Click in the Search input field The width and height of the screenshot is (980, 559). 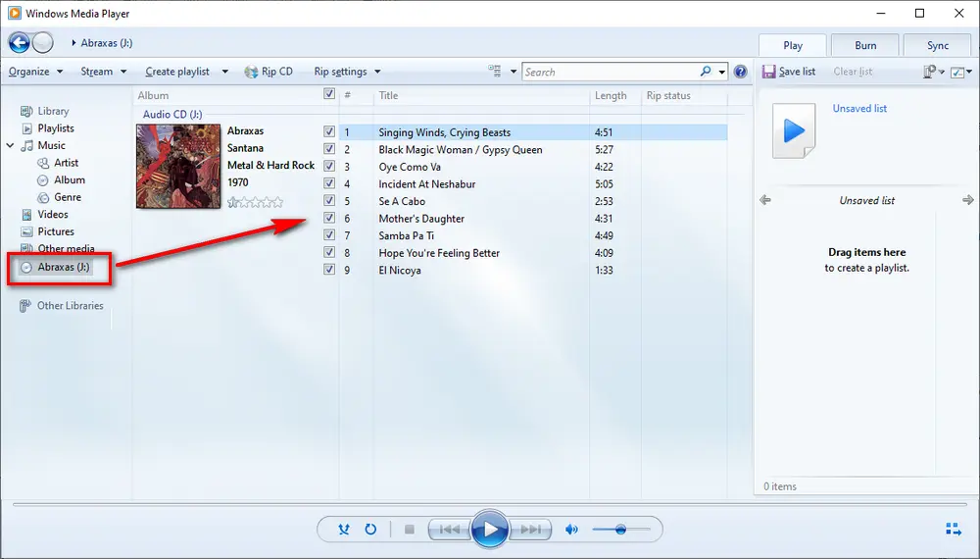[610, 72]
